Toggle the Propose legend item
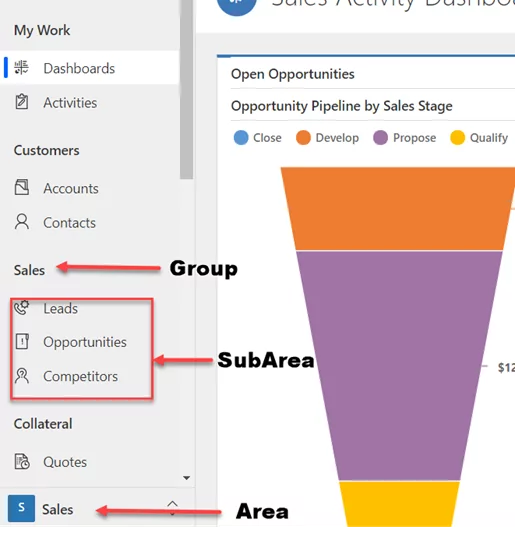This screenshot has height=551, width=515. click(404, 137)
